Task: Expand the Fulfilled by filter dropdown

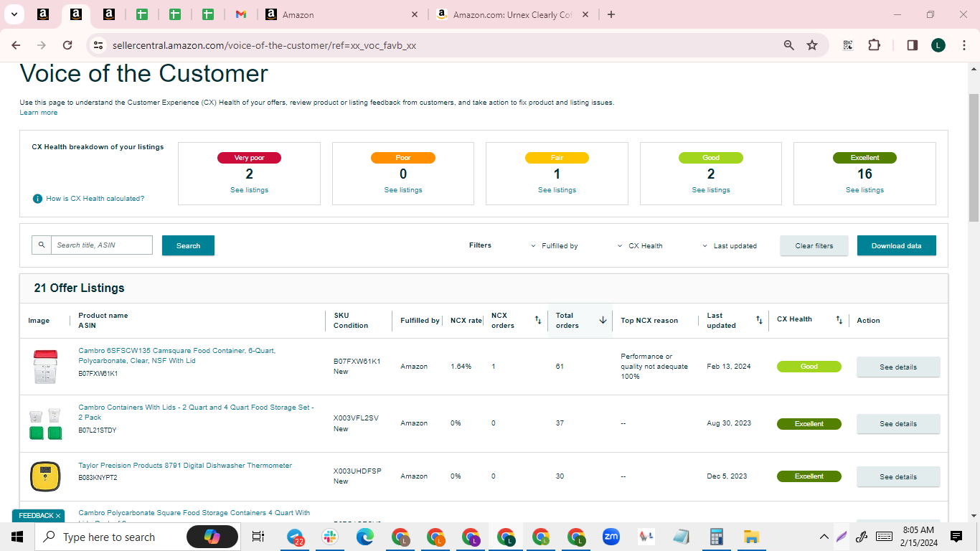Action: [x=554, y=246]
